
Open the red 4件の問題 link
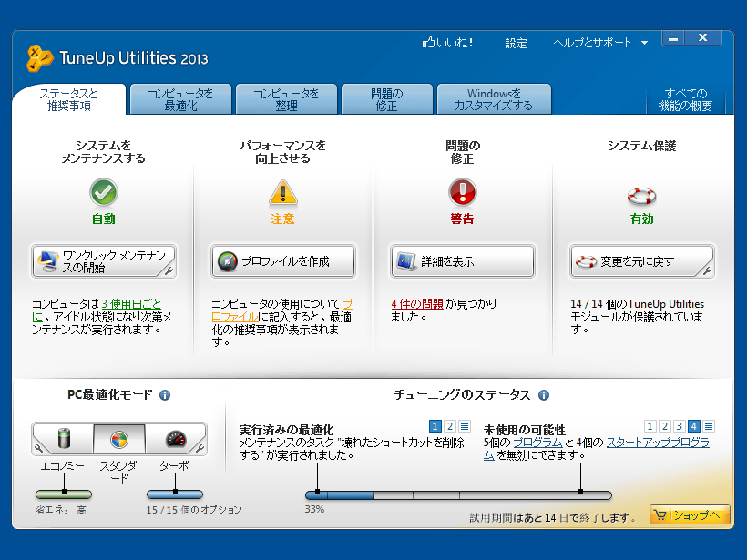coord(417,303)
